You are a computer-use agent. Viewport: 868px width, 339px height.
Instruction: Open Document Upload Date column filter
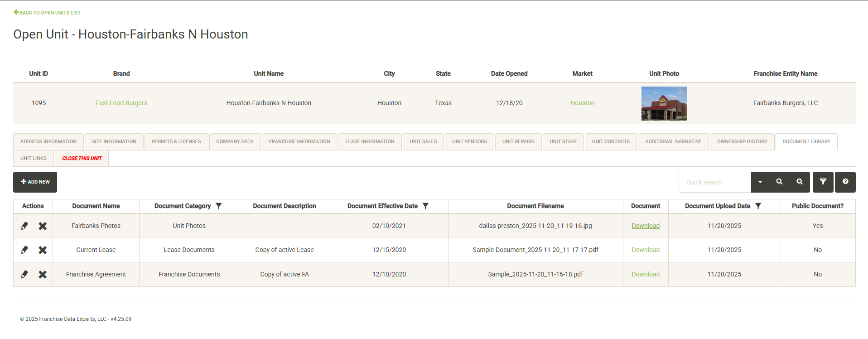pyautogui.click(x=758, y=206)
